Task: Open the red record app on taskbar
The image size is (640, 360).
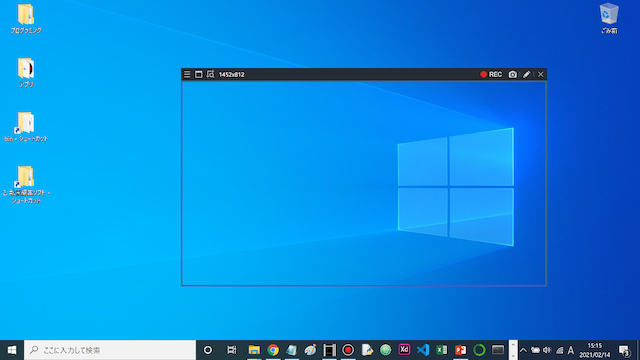Action: pyautogui.click(x=348, y=350)
